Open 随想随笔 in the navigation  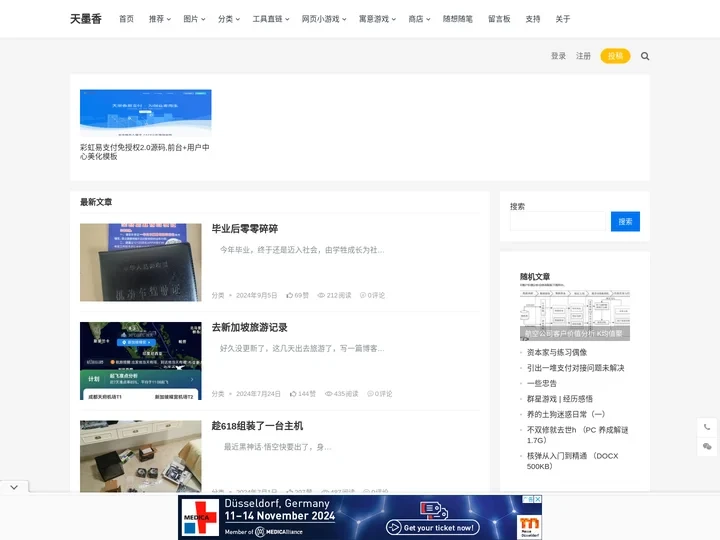(x=458, y=19)
